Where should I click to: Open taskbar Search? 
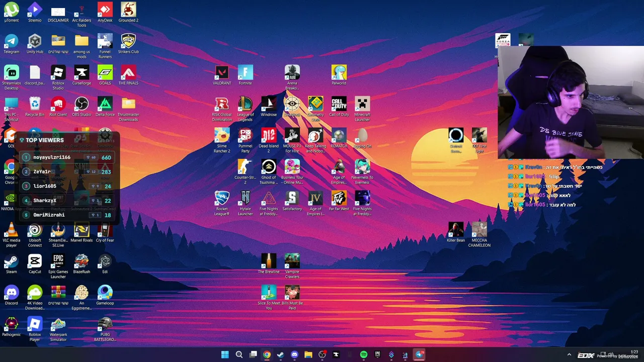pos(239,355)
